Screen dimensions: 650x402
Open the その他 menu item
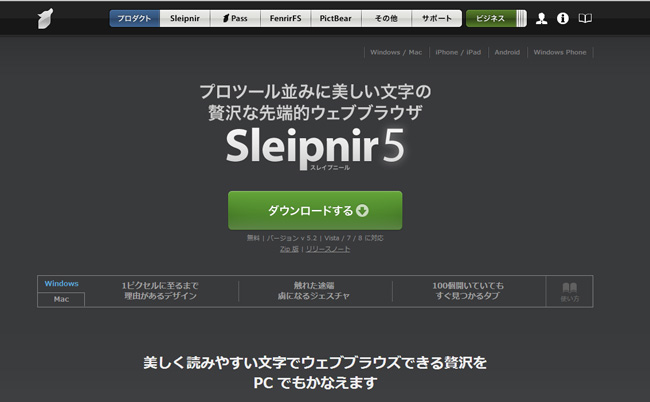(x=386, y=18)
